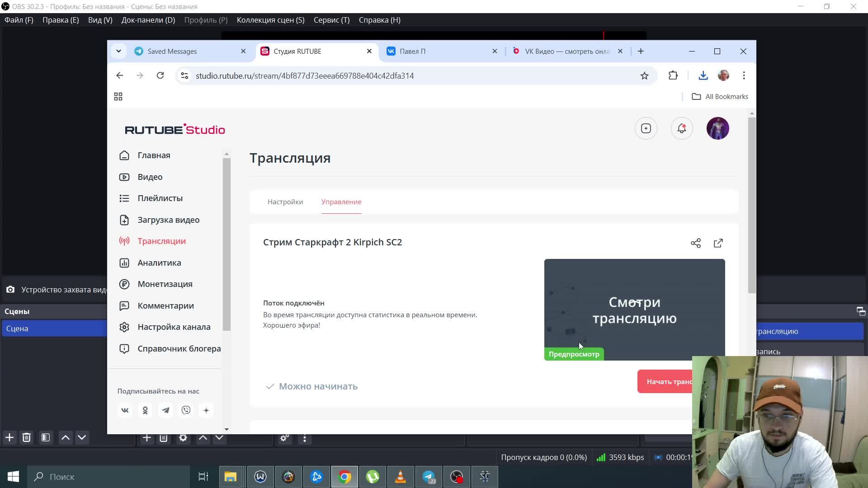Screen dimensions: 868x488
Task: Open Комментарии in the RUTUBE Studio sidebar
Action: (x=165, y=305)
